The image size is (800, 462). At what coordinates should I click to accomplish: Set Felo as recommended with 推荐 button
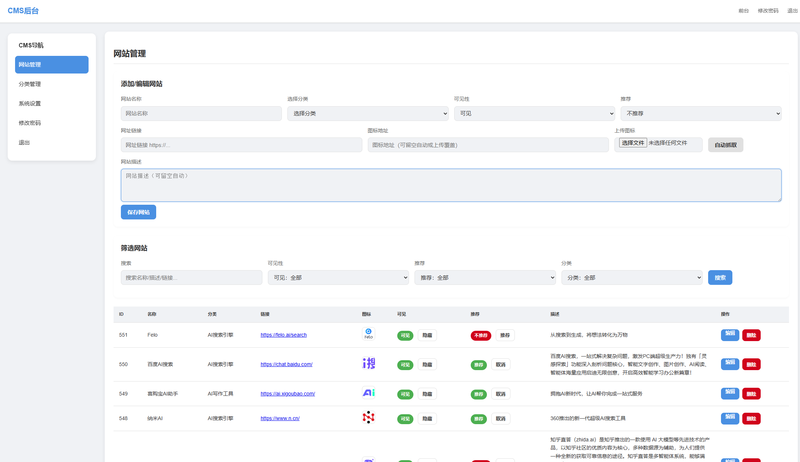click(505, 336)
